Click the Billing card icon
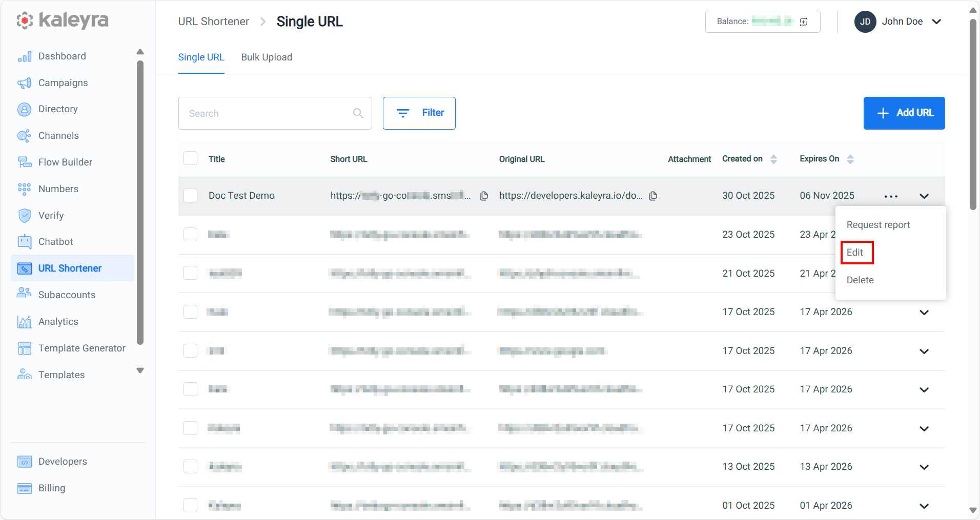Image resolution: width=980 pixels, height=520 pixels. tap(25, 488)
